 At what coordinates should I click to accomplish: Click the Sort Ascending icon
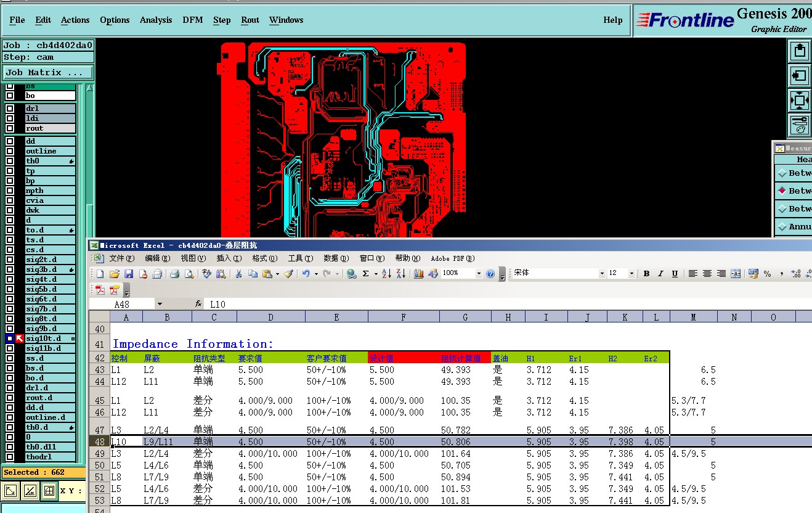386,274
